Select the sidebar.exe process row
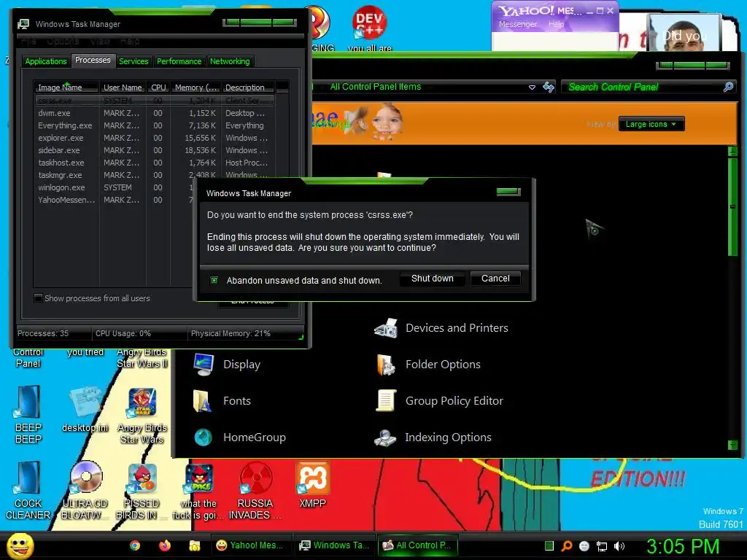This screenshot has height=560, width=747. coord(155,150)
